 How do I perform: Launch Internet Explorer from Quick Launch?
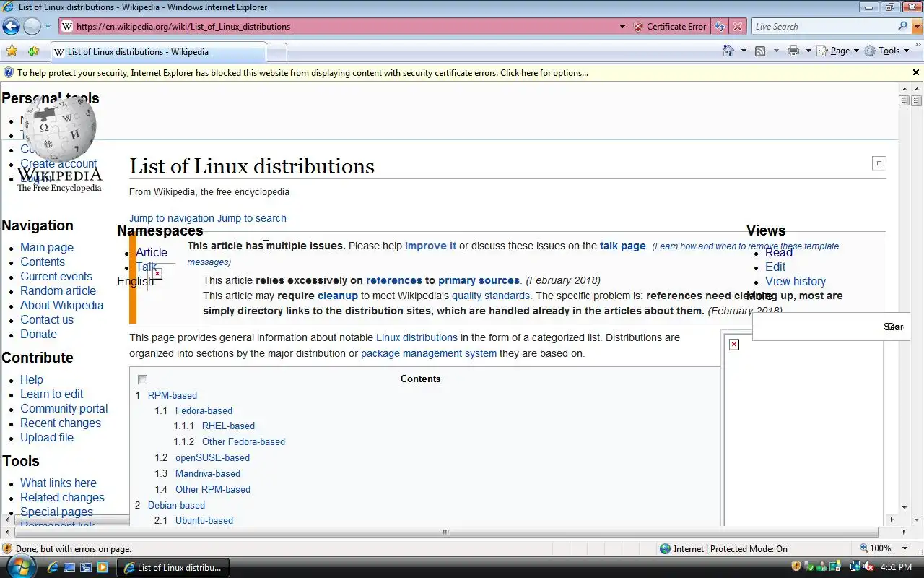(53, 568)
